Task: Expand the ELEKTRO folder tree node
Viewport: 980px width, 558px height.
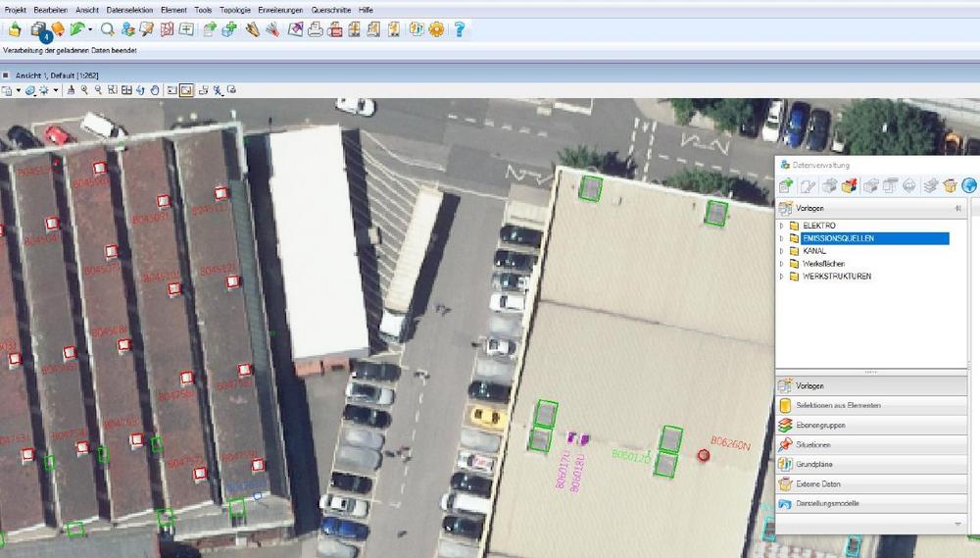Action: point(782,226)
